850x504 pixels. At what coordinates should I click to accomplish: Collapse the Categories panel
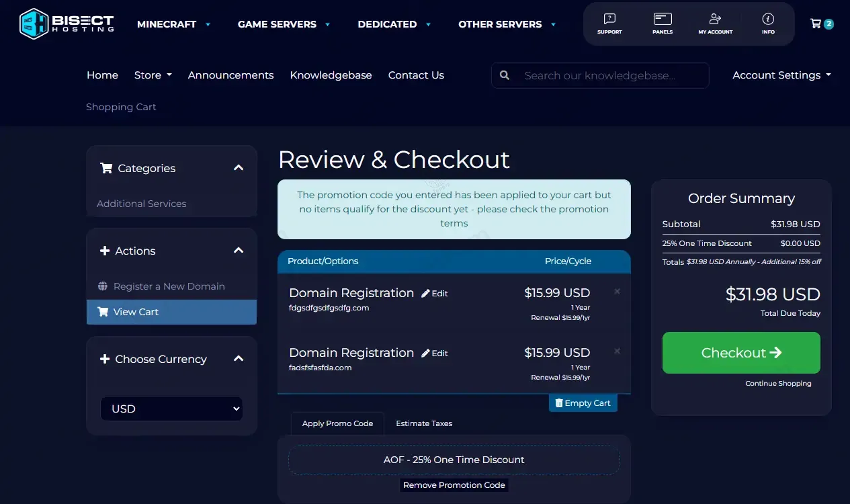(x=239, y=168)
